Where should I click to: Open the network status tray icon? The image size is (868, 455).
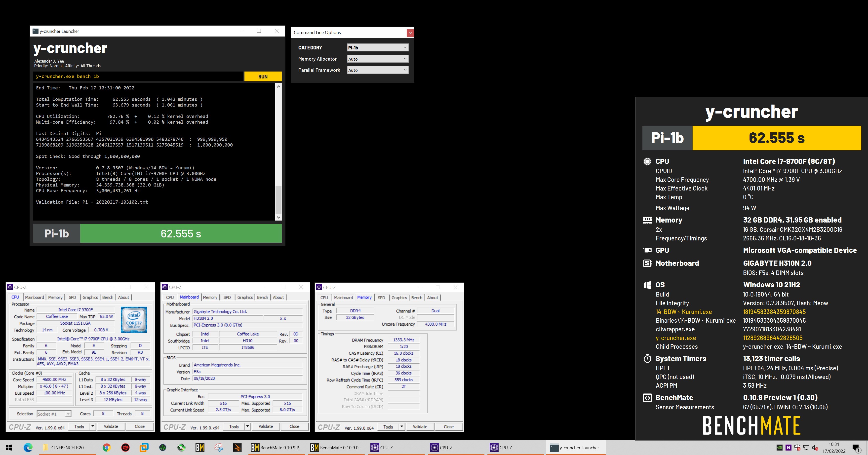click(806, 448)
